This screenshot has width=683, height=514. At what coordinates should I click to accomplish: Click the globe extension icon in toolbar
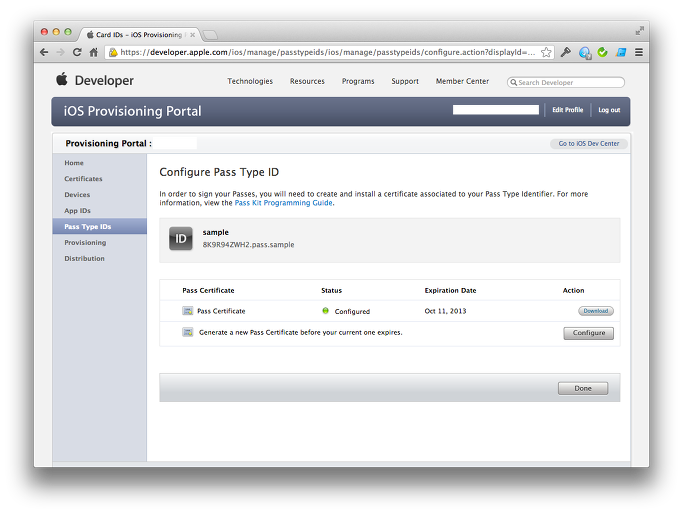pos(585,53)
